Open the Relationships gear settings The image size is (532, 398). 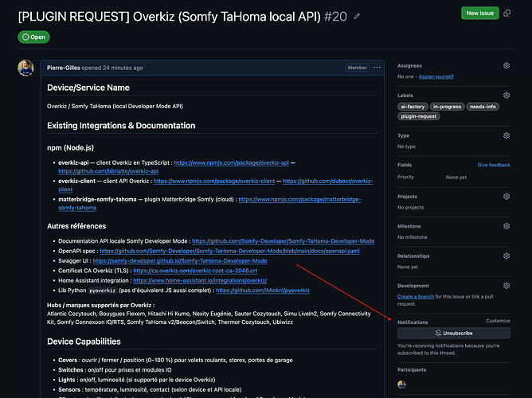point(507,256)
